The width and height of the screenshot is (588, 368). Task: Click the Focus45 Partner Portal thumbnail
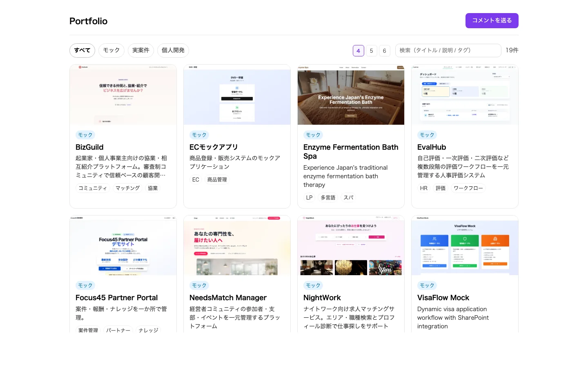click(x=123, y=245)
